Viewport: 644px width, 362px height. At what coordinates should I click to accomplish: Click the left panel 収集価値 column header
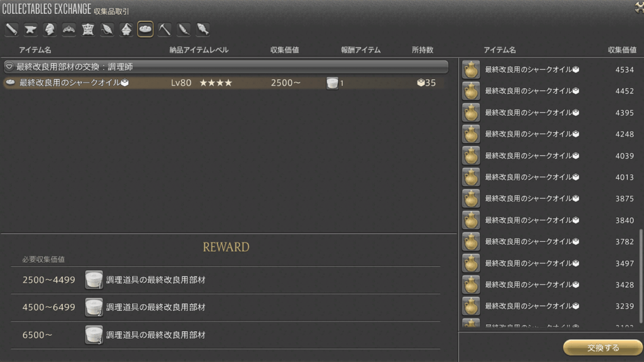[285, 50]
